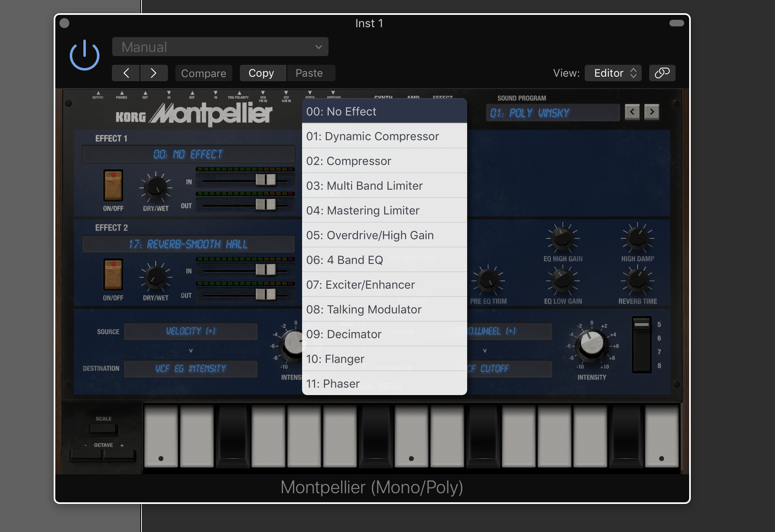Adjust the EQ HIGH GAIN knob
The image size is (775, 532).
562,238
